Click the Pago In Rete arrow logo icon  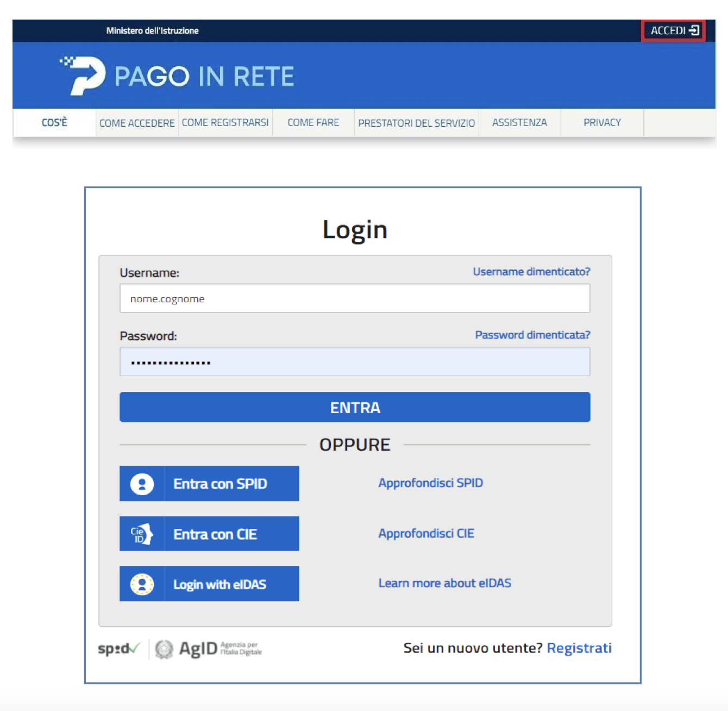tap(83, 76)
